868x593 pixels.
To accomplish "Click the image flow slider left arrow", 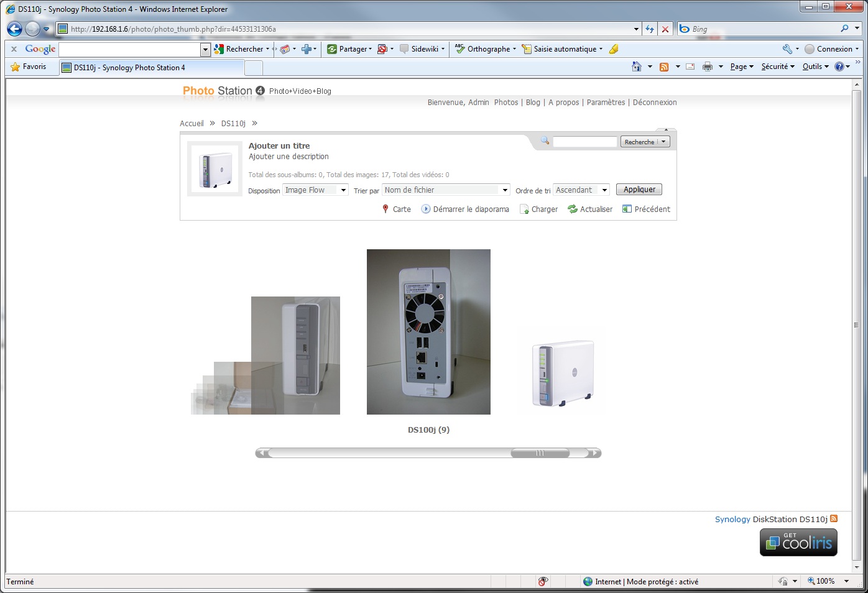I will coord(262,453).
